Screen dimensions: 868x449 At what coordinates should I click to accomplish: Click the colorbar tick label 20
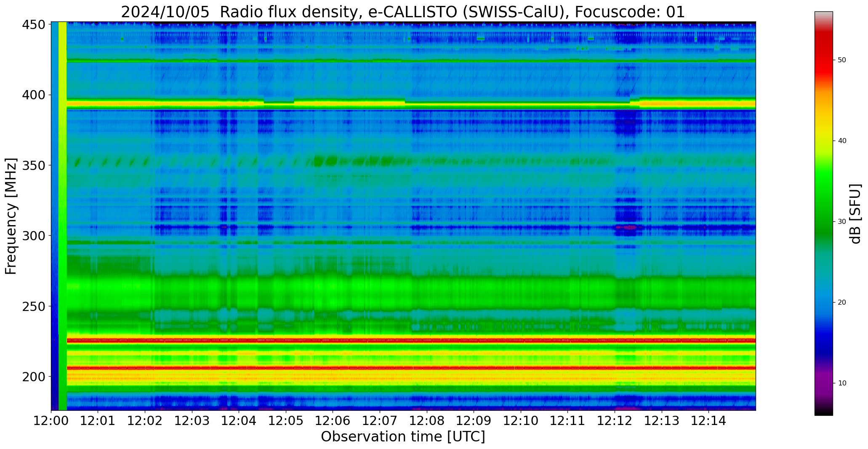click(842, 303)
